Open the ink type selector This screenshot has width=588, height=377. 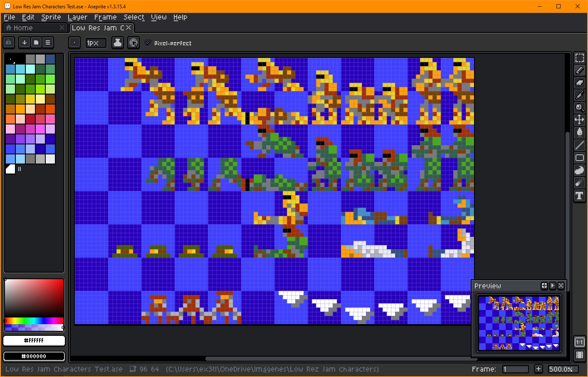[x=118, y=42]
